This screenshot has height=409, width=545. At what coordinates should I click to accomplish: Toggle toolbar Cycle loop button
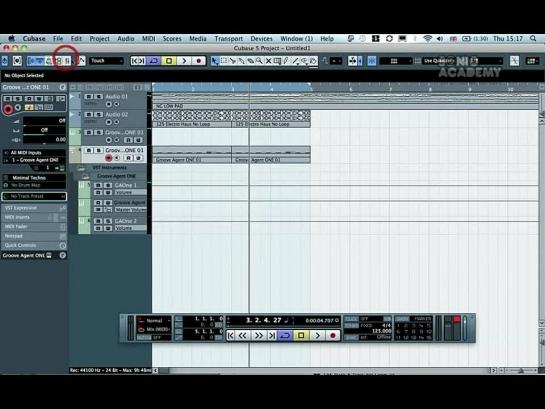click(154, 61)
